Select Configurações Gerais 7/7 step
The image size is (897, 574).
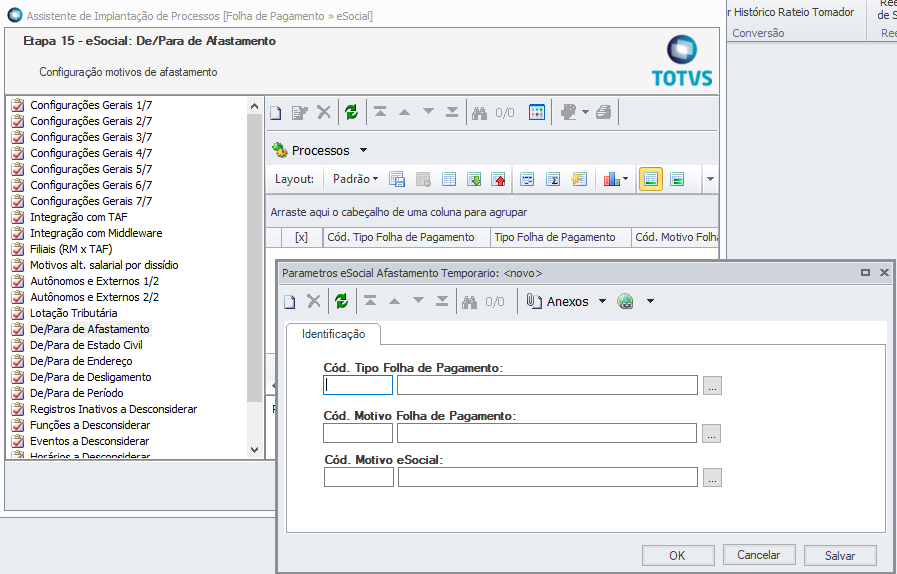pyautogui.click(x=90, y=201)
